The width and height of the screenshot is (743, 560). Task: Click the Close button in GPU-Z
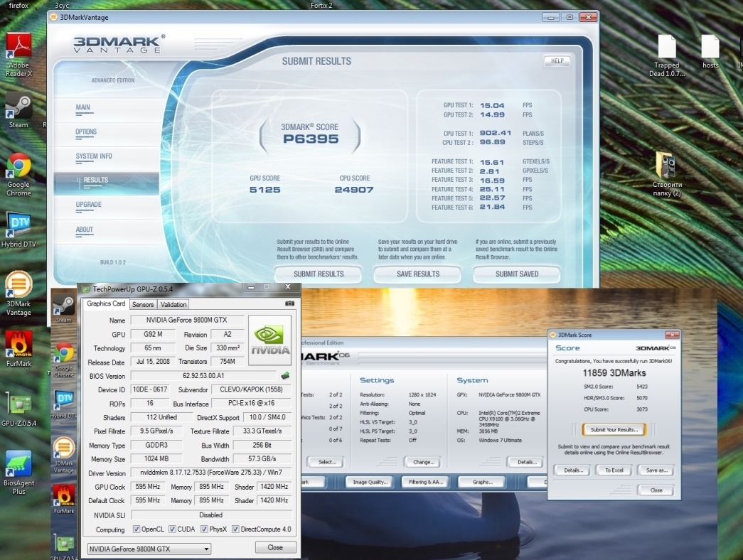[x=275, y=548]
